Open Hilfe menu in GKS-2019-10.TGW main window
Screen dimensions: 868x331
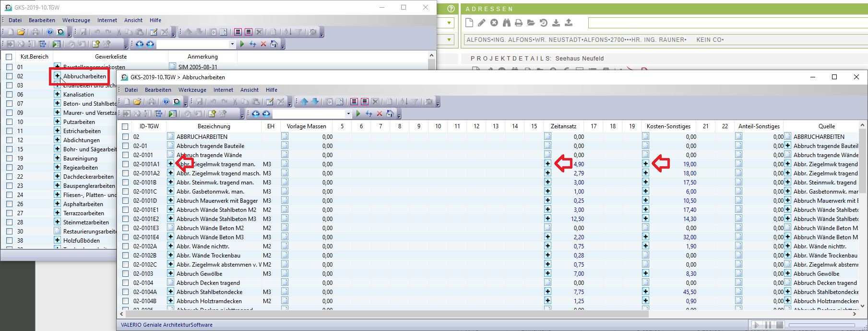155,20
